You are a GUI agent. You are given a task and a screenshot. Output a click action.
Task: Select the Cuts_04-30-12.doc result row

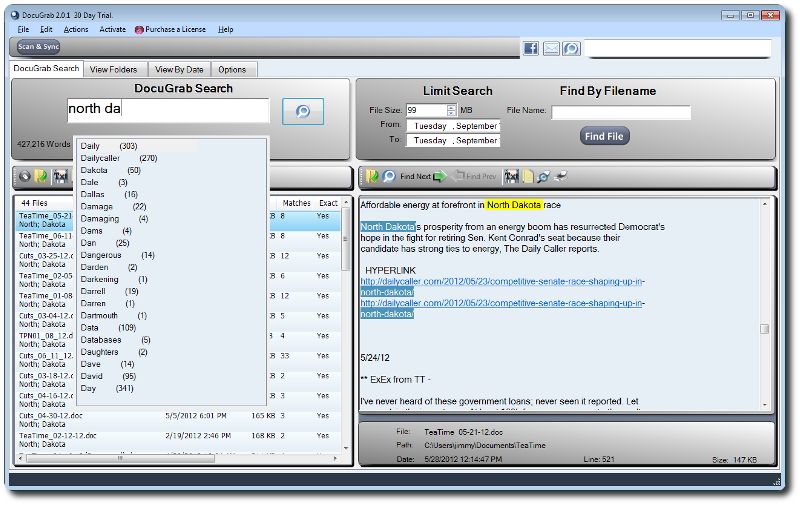179,420
